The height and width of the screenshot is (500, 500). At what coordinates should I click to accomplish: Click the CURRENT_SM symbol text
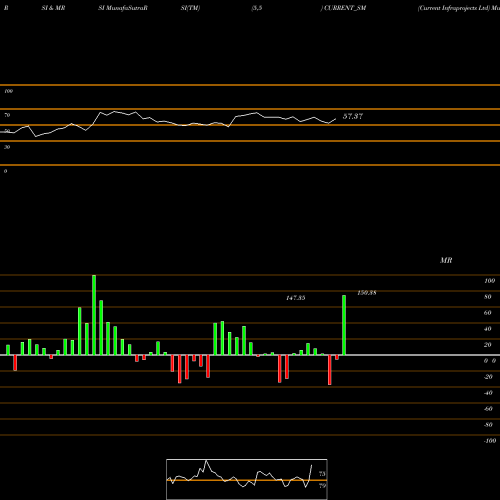coord(345,8)
